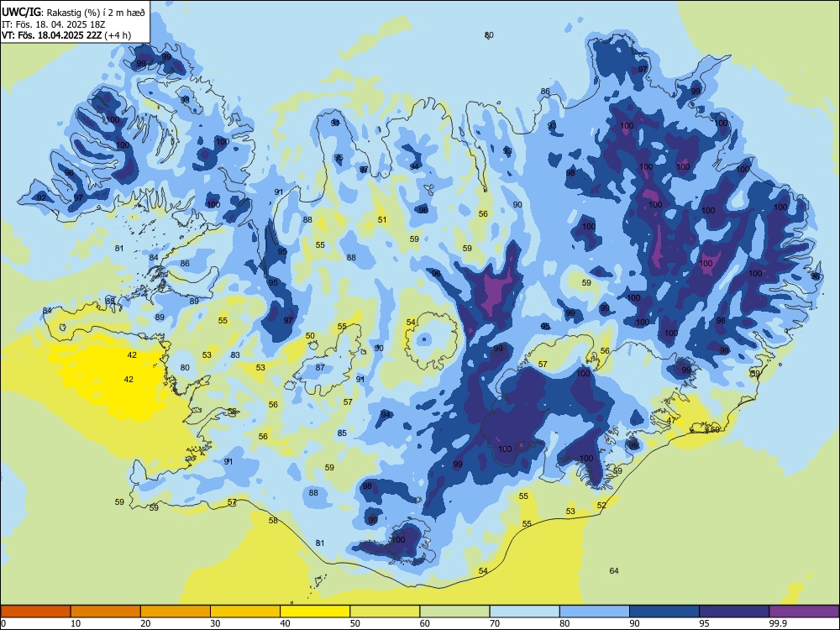Pick the light blue 70–80 legend swatch

point(524,612)
